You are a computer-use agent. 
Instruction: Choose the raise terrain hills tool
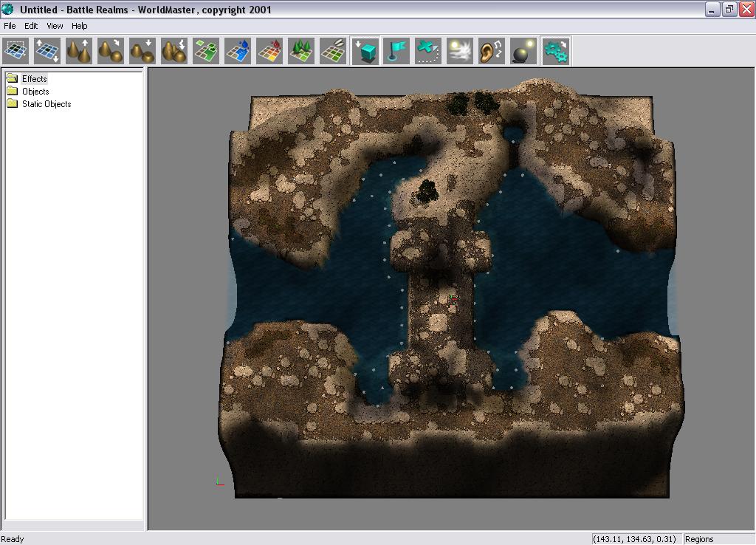tap(80, 52)
